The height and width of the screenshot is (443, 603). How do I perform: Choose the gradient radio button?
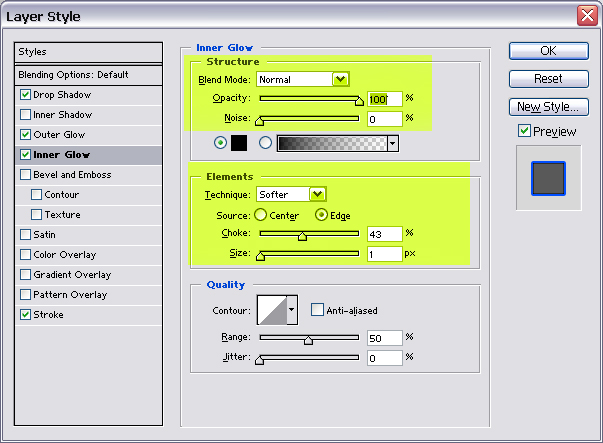pos(266,143)
